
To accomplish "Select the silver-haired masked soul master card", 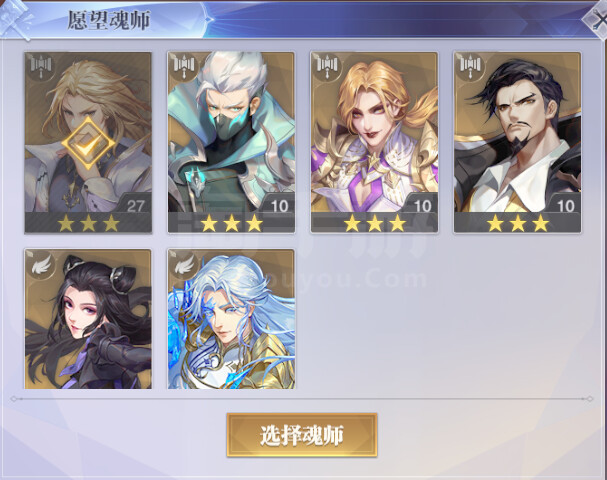I will [x=231, y=143].
